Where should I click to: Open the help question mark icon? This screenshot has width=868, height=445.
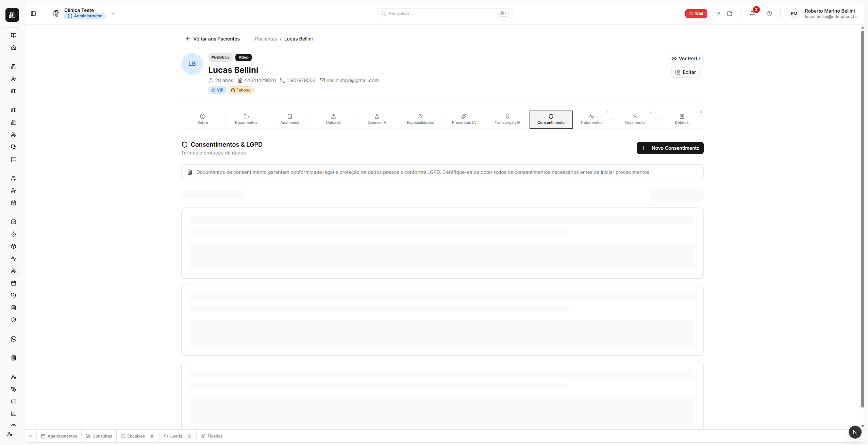[769, 14]
